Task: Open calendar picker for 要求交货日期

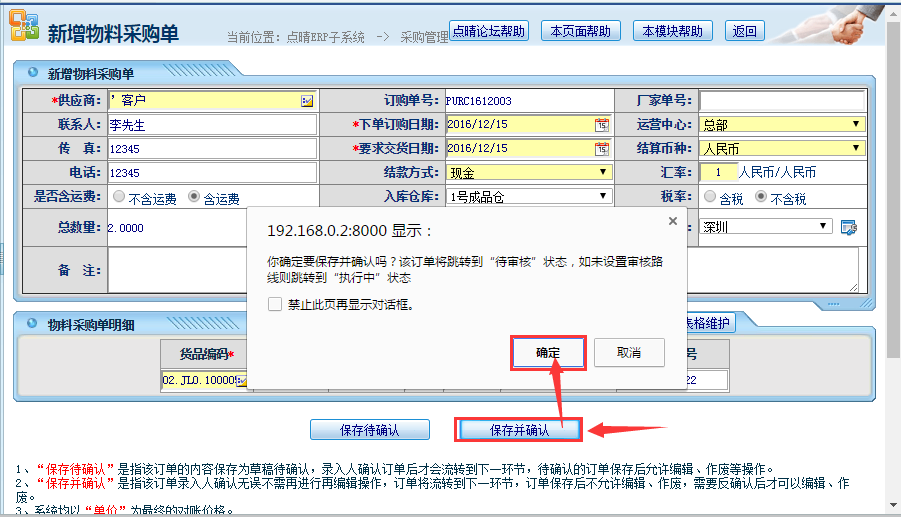Action: tap(602, 148)
